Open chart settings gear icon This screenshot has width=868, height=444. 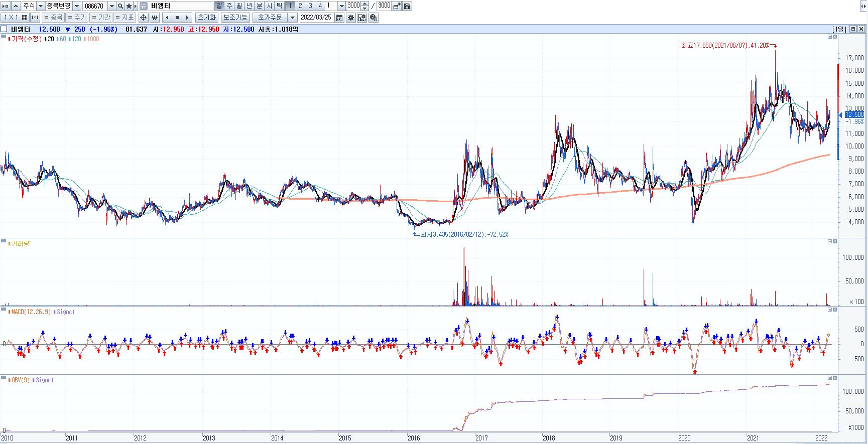point(351,18)
